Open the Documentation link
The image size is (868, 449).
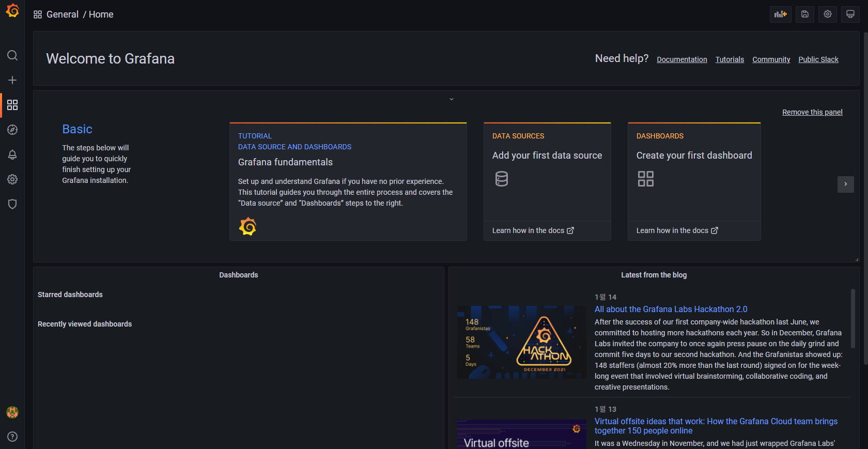pyautogui.click(x=682, y=59)
